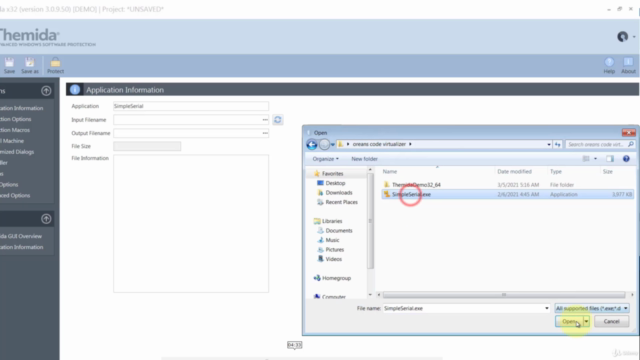The width and height of the screenshot is (640, 360).
Task: Collapse the upper sidebar section arrow
Action: tap(46, 91)
